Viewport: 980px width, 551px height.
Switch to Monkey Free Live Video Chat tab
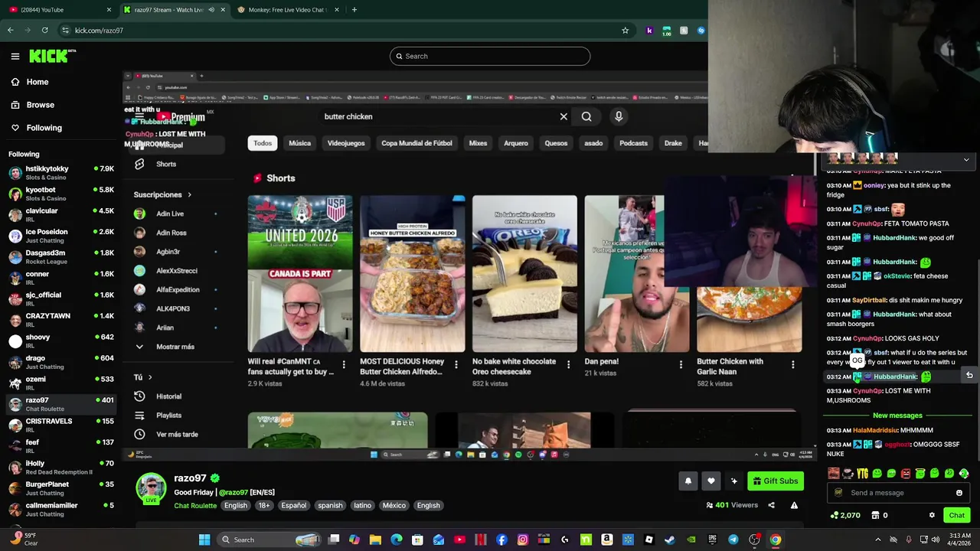click(287, 10)
